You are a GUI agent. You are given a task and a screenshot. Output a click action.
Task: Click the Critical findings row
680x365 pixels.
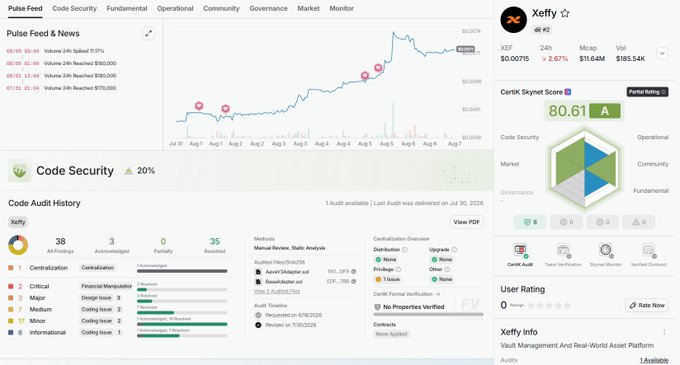tap(118, 287)
